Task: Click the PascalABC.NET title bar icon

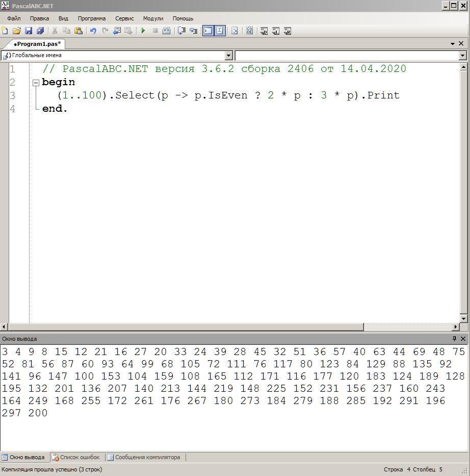Action: click(6, 6)
